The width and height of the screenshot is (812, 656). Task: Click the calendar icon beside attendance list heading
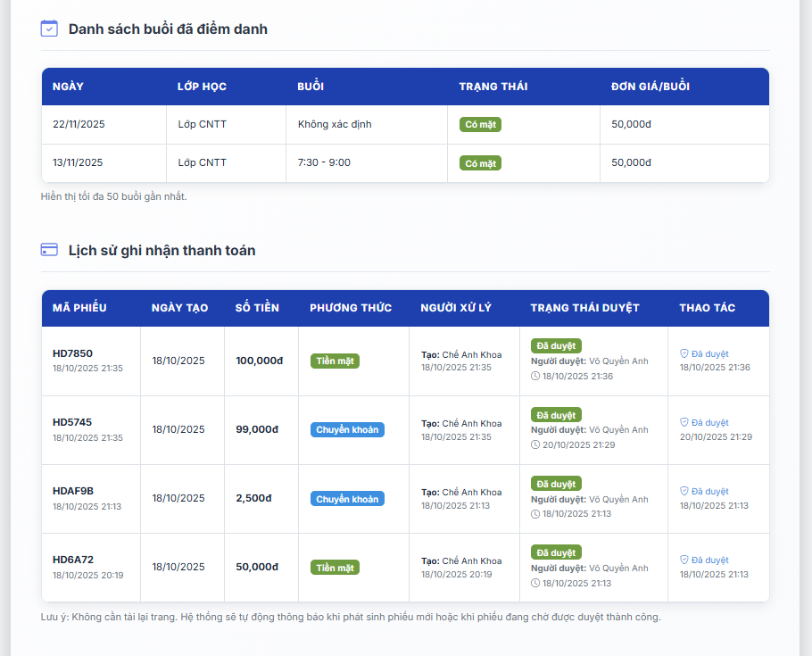(x=49, y=29)
